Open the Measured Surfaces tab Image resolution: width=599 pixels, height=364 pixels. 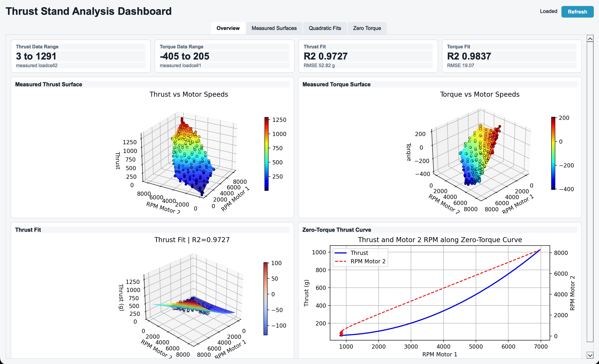point(274,28)
